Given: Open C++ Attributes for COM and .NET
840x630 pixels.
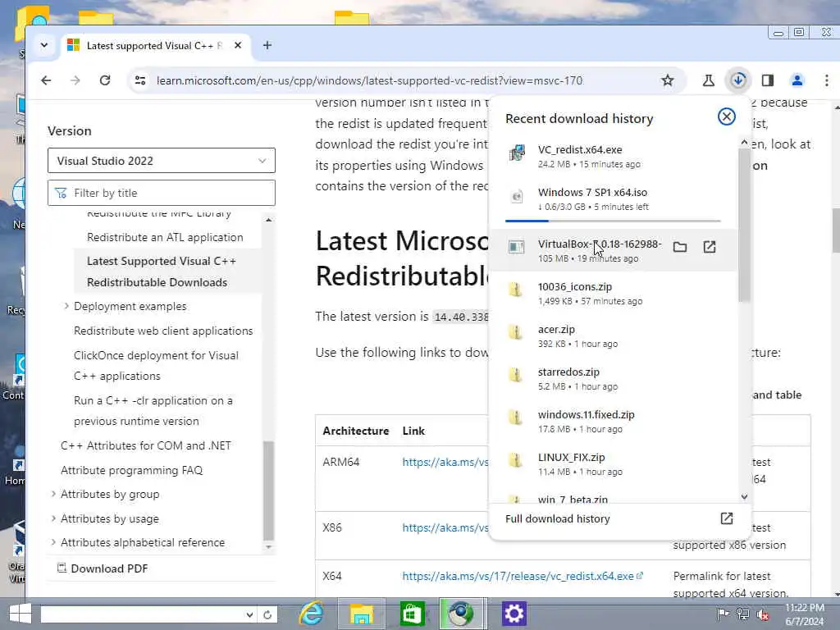Looking at the screenshot, I should [146, 445].
